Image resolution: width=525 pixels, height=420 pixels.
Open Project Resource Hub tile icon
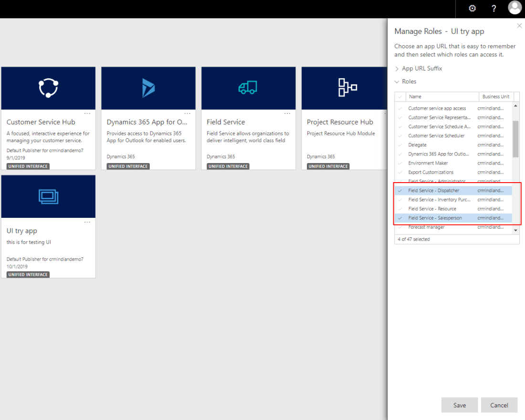tap(347, 88)
